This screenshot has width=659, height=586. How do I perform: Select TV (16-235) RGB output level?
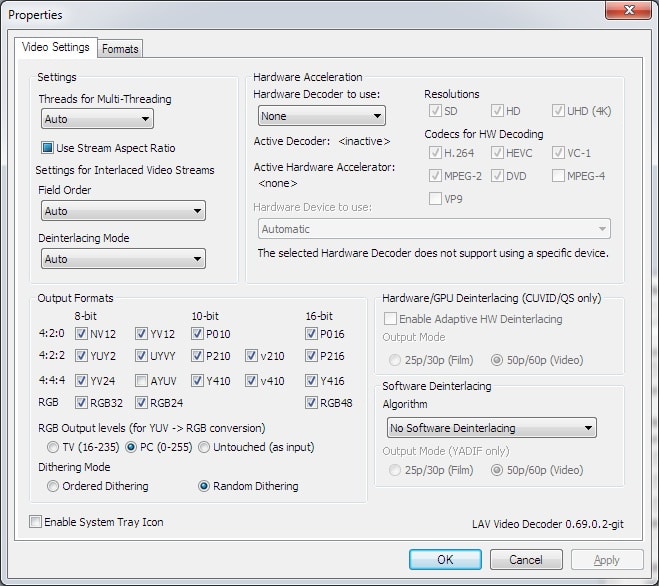tap(53, 446)
